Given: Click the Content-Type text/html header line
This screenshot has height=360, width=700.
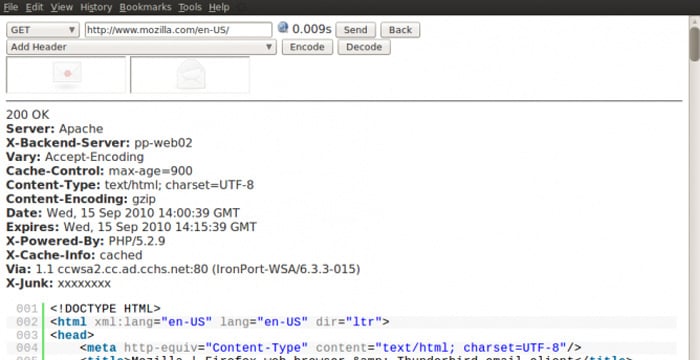Looking at the screenshot, I should pos(130,185).
